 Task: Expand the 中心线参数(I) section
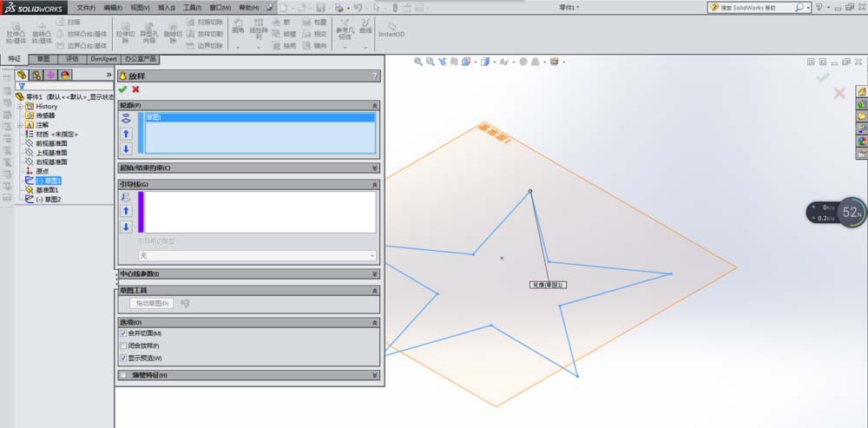coord(375,274)
